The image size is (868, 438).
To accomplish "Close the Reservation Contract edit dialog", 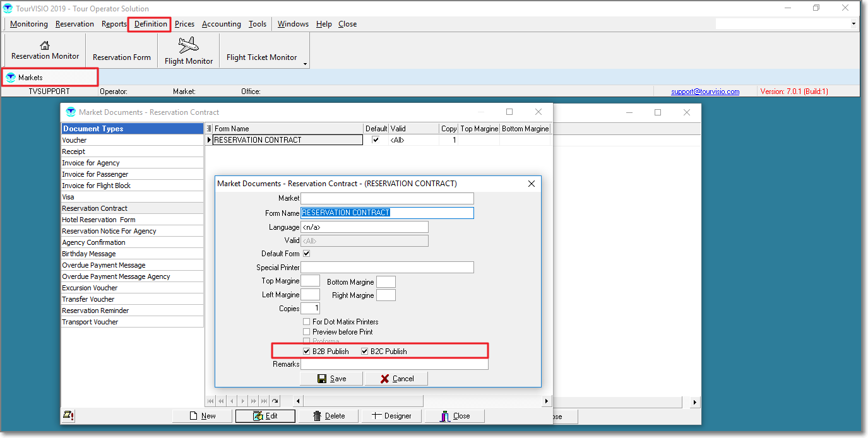I will [531, 184].
